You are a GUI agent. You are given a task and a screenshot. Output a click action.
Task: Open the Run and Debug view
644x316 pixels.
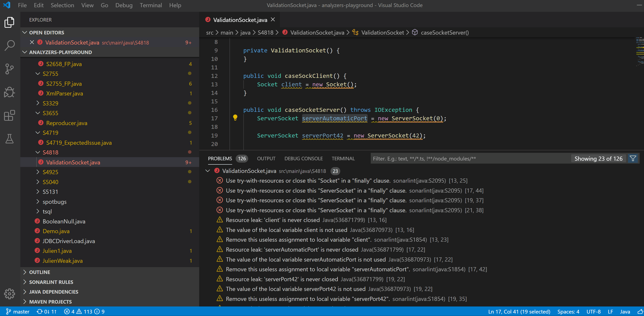point(9,92)
